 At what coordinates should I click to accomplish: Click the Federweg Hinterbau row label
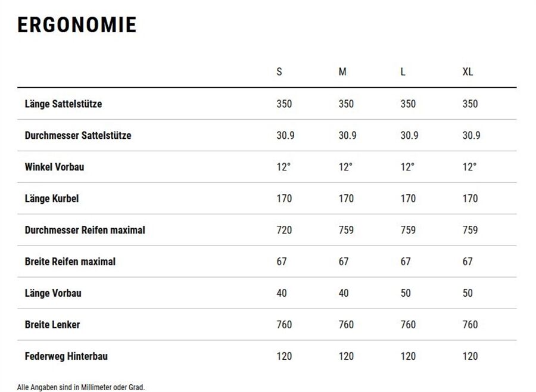click(66, 356)
